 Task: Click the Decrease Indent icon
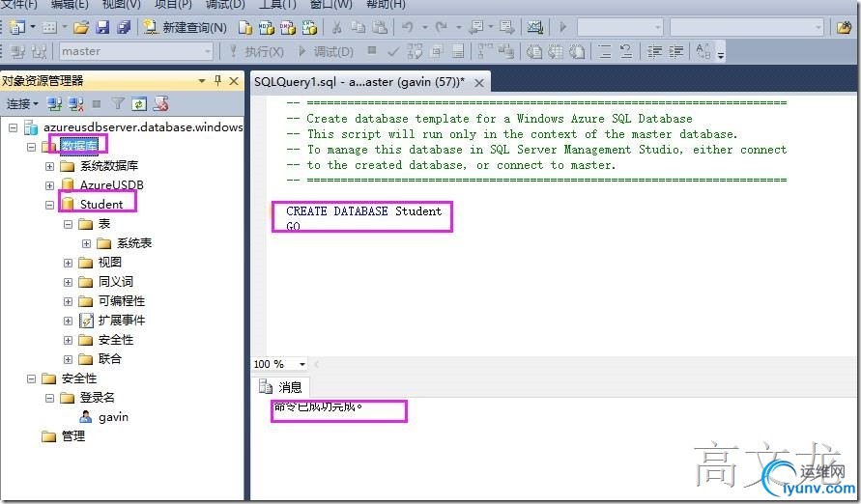tap(654, 51)
